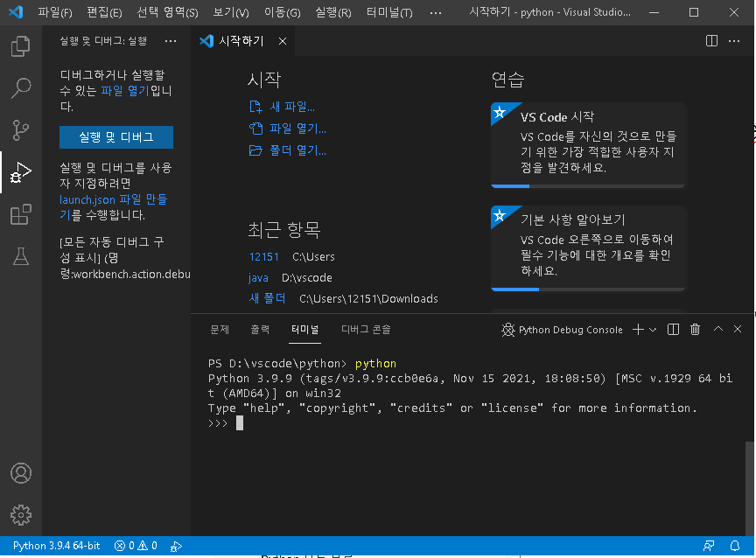Open the Testing flask view

(x=21, y=256)
